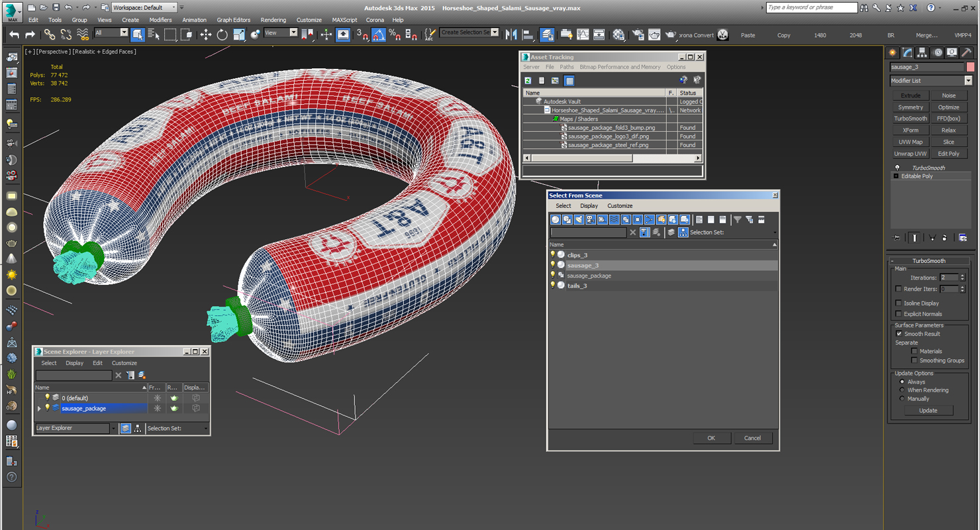Screen dimensions: 980x530
Task: Toggle Angle Snap in main toolbar
Action: point(379,34)
